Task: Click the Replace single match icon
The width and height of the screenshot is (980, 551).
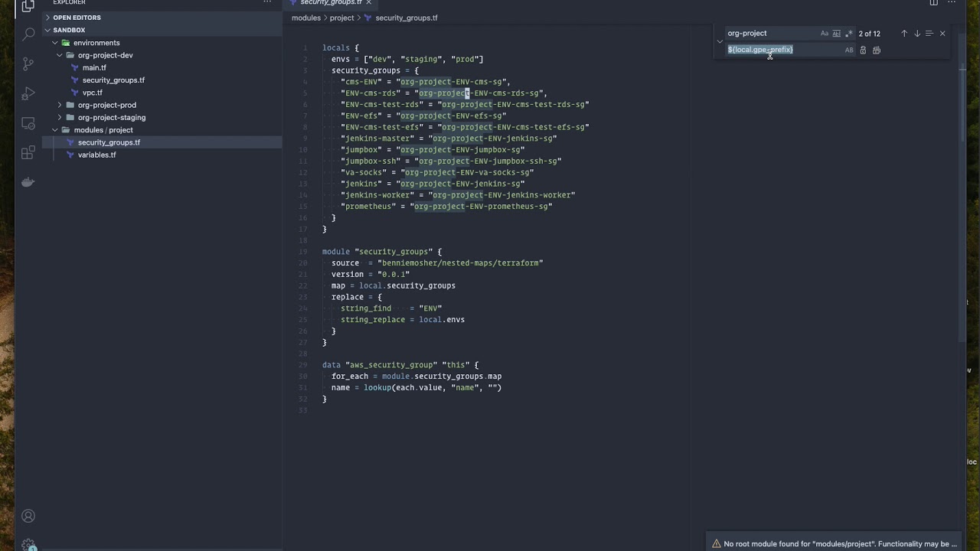Action: (x=863, y=51)
